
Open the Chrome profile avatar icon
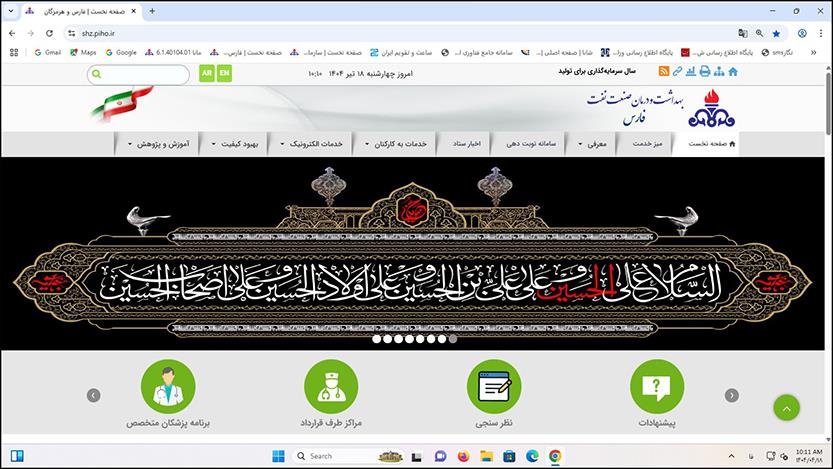(x=802, y=33)
